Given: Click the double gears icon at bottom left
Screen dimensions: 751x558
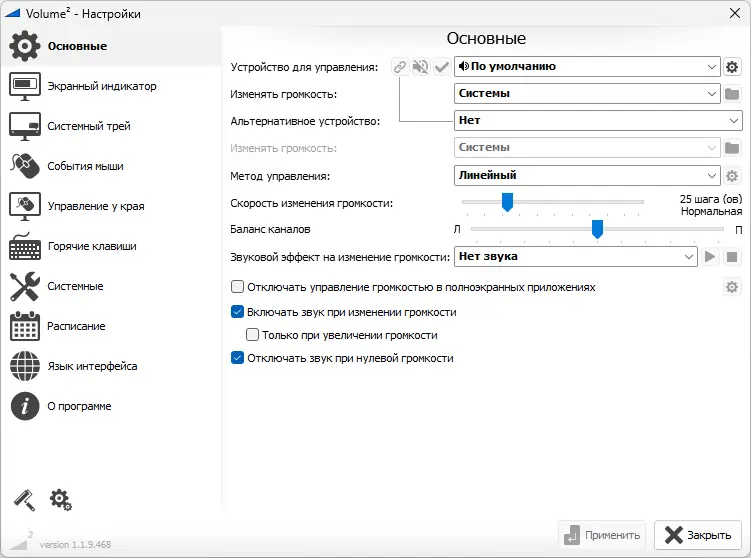Looking at the screenshot, I should click(x=60, y=499).
